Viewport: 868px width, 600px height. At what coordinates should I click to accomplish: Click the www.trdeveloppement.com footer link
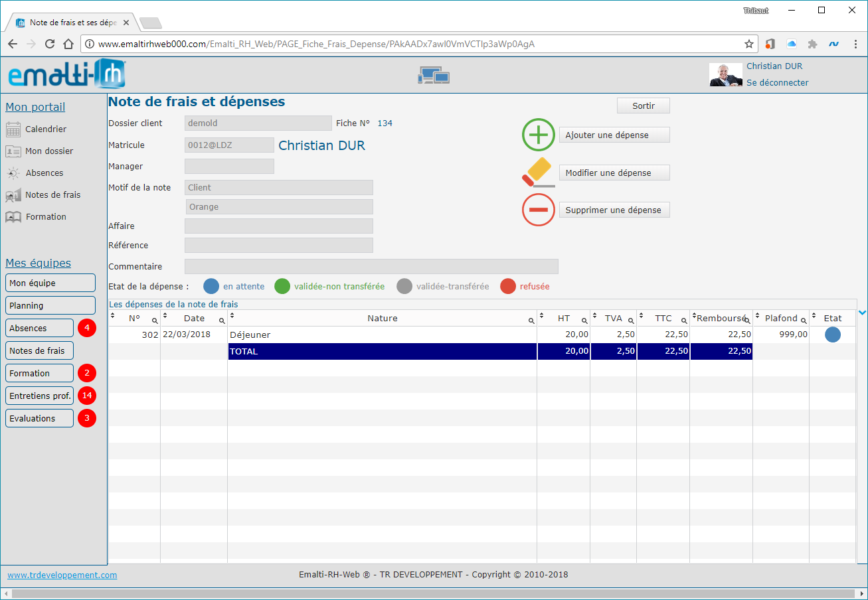coord(62,575)
